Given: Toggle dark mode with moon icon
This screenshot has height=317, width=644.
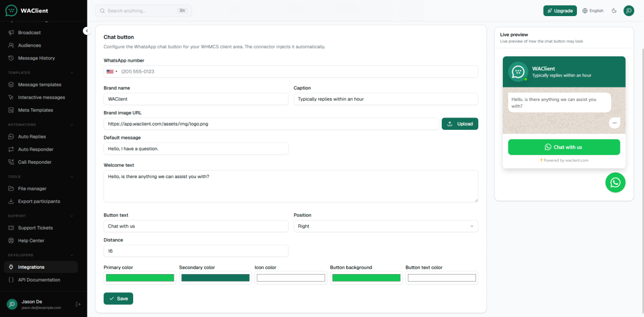Looking at the screenshot, I should pos(614,11).
